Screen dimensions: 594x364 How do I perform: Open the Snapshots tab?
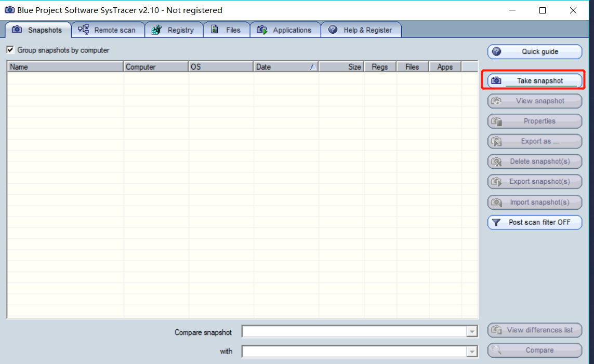(38, 30)
